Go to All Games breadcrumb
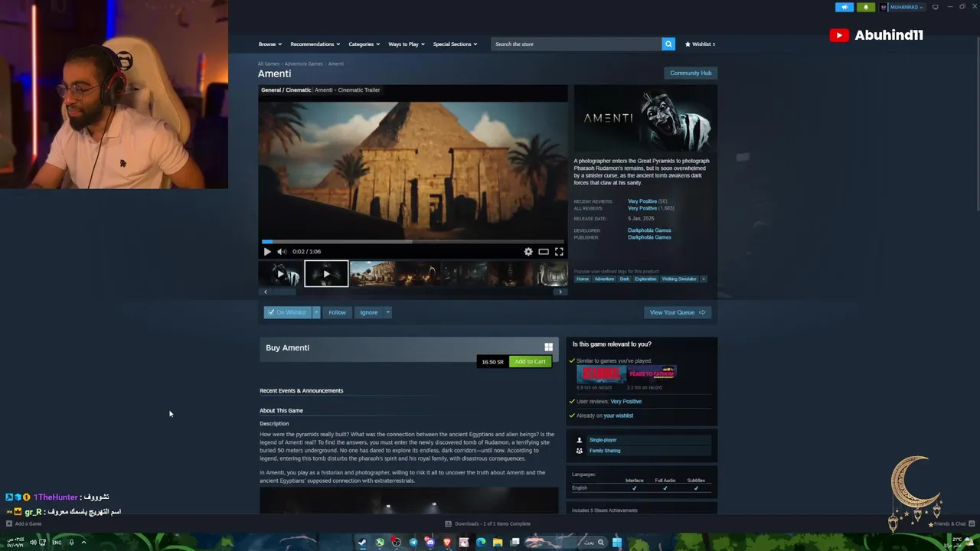Viewport: 980px width, 551px height. tap(268, 64)
